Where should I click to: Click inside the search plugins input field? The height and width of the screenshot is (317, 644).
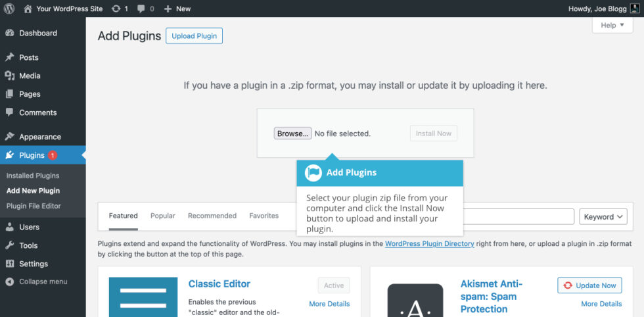pos(518,216)
